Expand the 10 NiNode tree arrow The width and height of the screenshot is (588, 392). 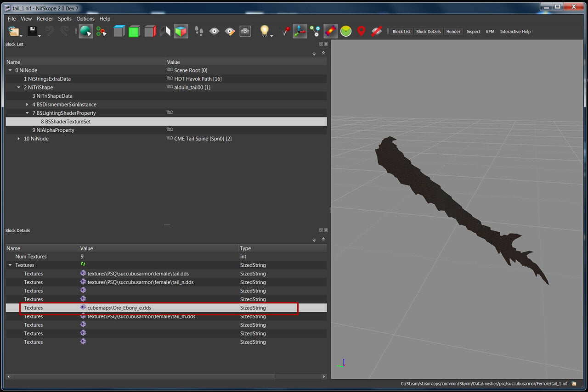(19, 139)
